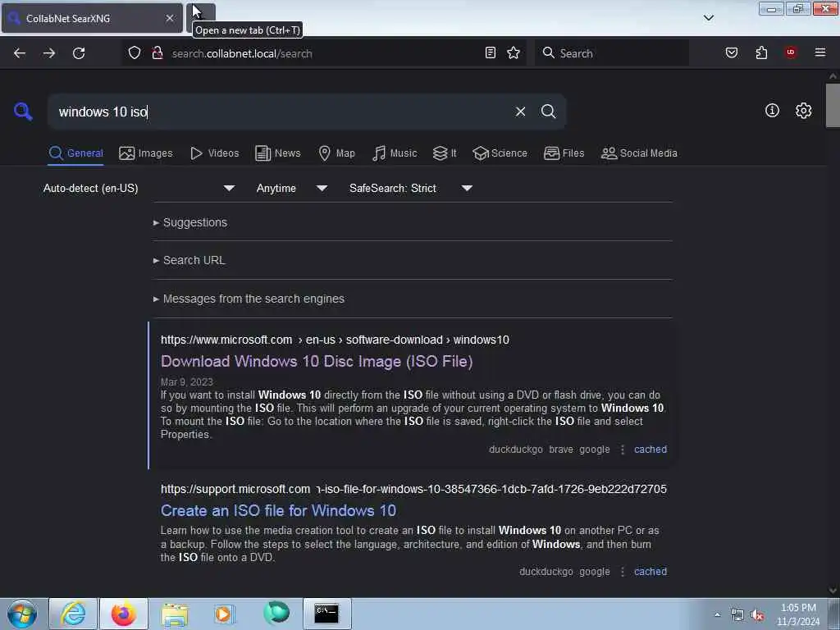Launch Internet Explorer from taskbar

point(73,614)
